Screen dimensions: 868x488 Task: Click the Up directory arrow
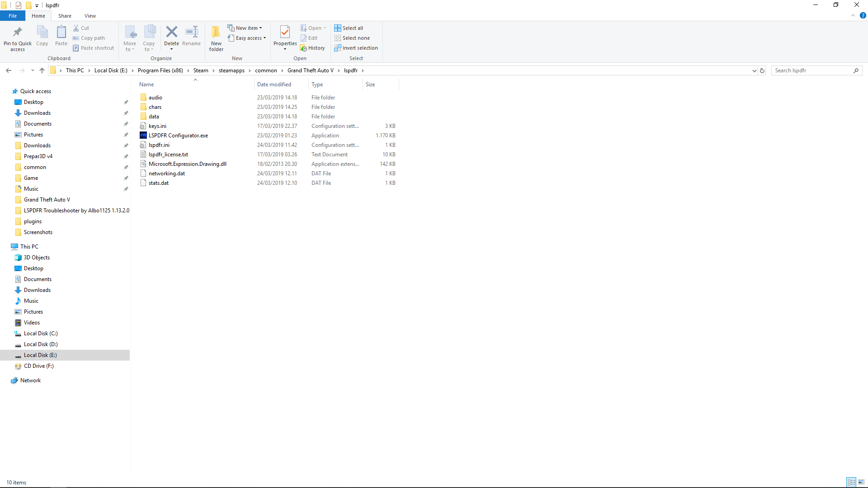click(42, 70)
